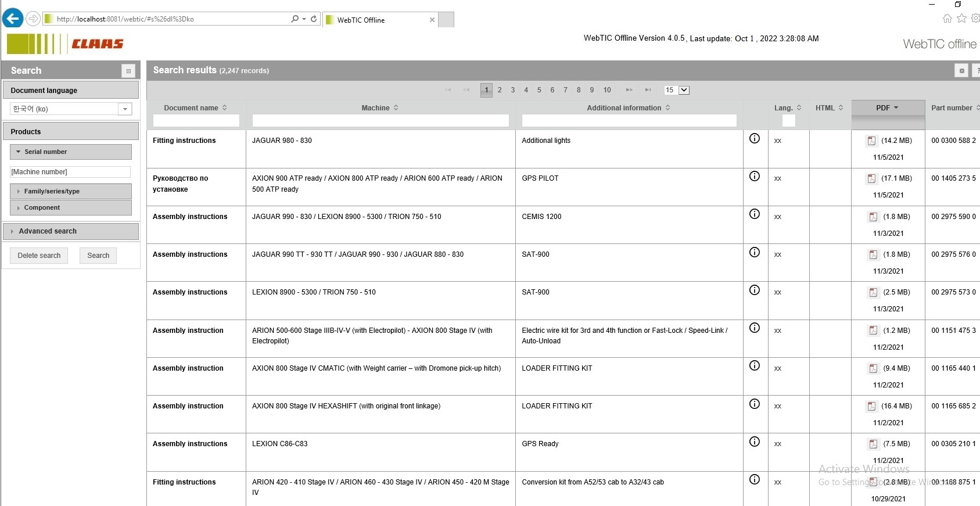Screen dimensions: 980x506
Task: Open 1.8 MB PDF for CEMIS 1200
Action: tap(873, 217)
